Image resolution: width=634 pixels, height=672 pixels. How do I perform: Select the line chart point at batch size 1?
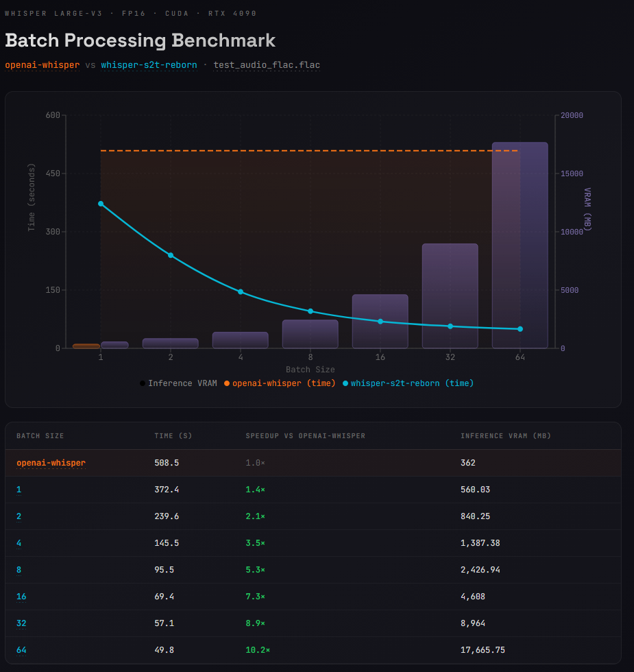click(101, 204)
